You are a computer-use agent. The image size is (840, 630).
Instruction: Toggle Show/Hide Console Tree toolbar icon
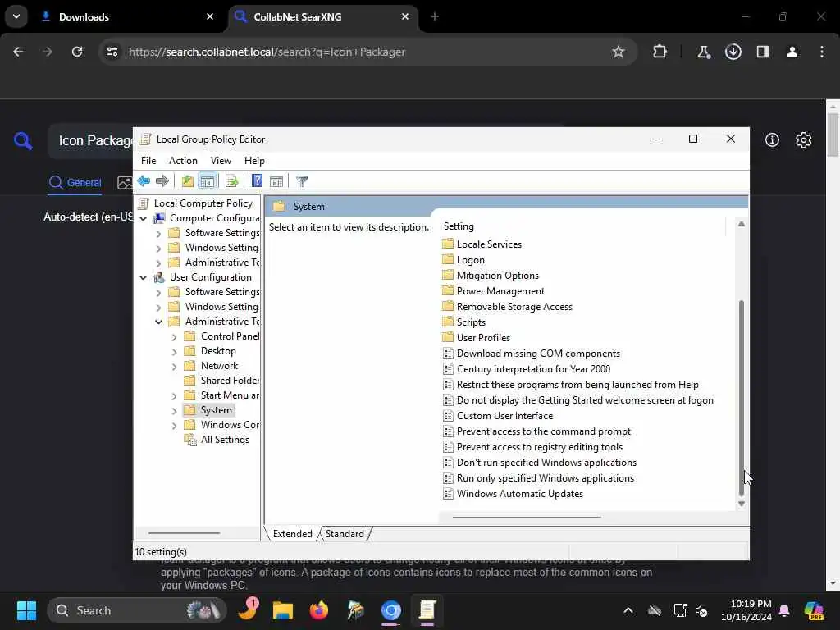[208, 181]
